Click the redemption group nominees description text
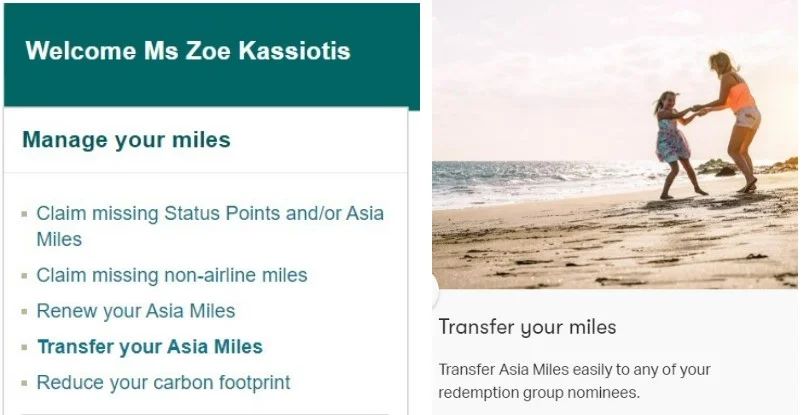 click(574, 381)
